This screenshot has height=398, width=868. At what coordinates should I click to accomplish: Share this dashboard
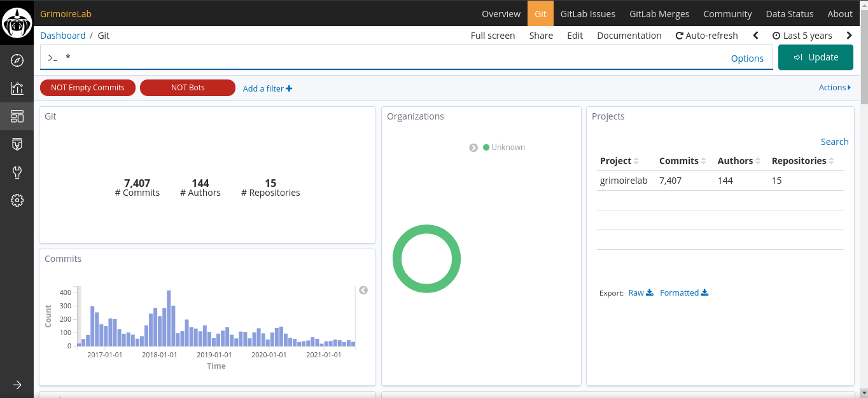pos(541,36)
